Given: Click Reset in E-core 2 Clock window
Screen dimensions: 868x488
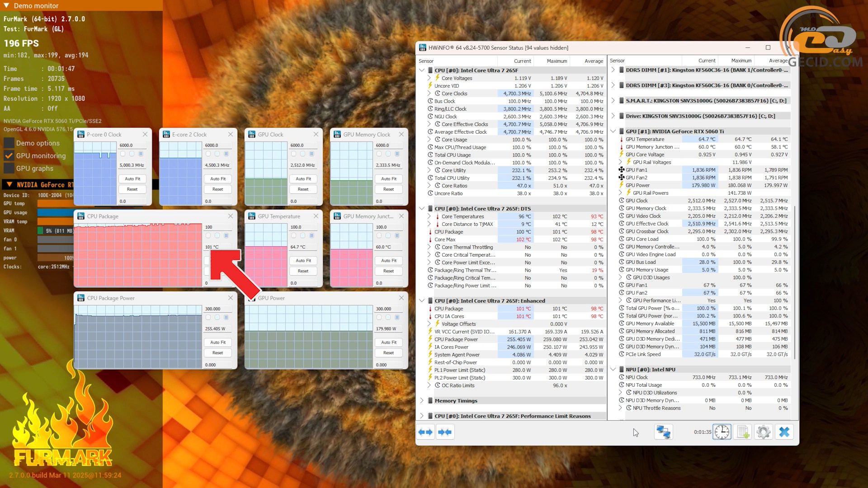Looking at the screenshot, I should point(218,189).
